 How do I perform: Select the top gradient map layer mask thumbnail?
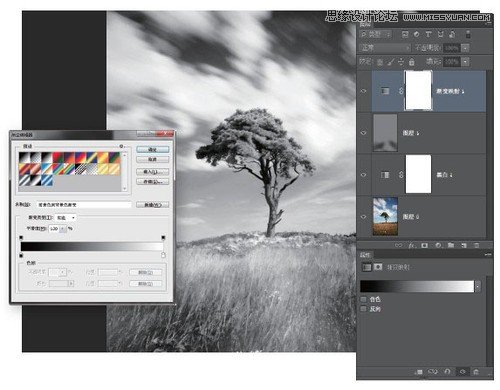point(418,90)
